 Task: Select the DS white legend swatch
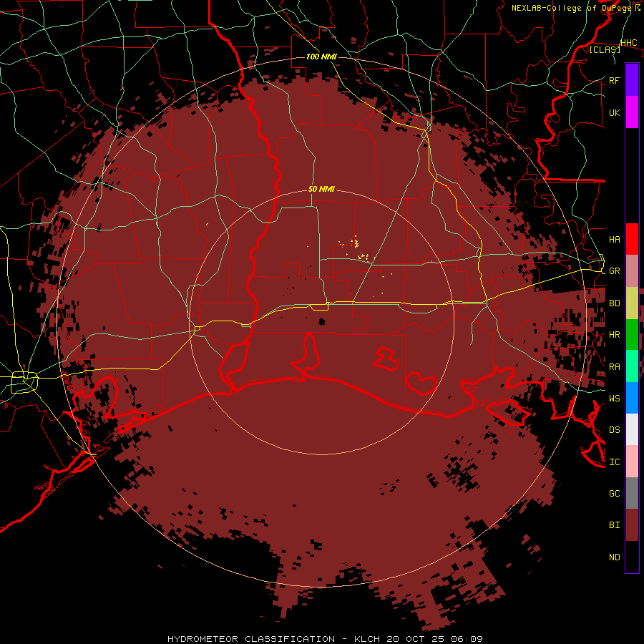pos(632,429)
